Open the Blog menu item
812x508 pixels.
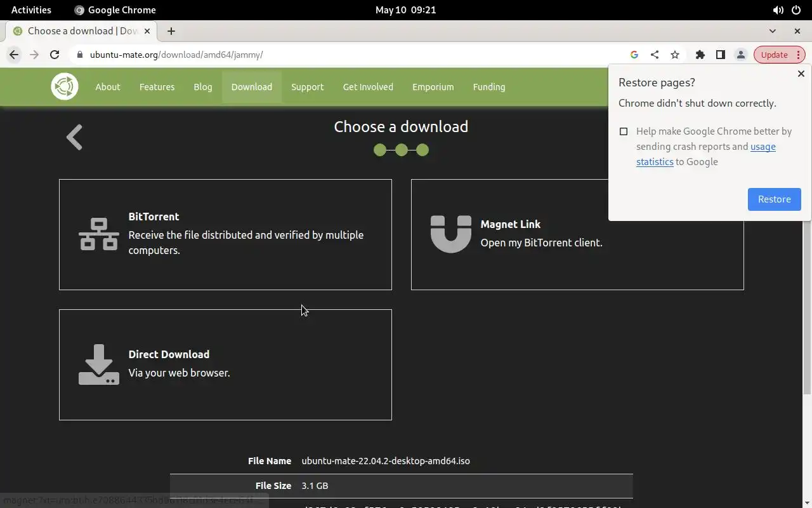[x=203, y=87]
